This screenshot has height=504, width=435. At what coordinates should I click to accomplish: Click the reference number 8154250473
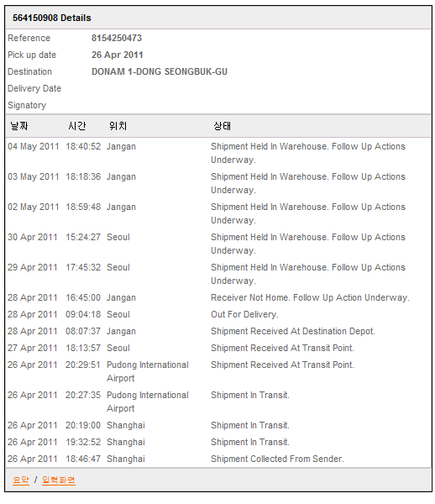(x=117, y=38)
